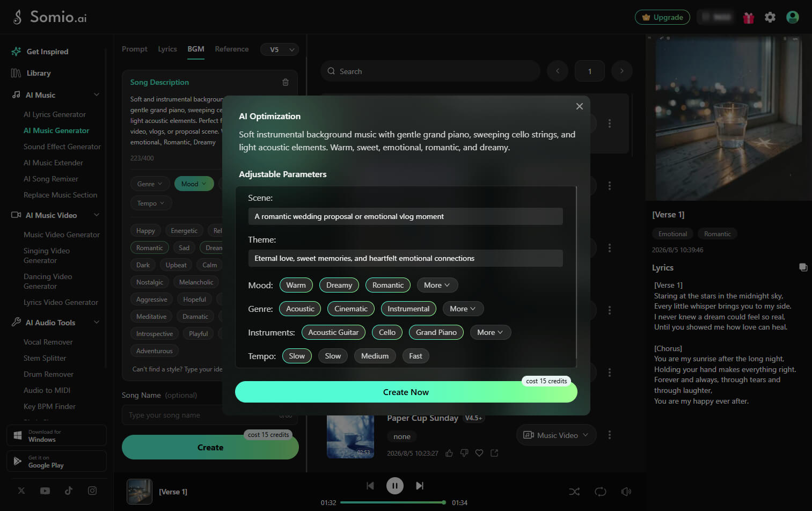Pause the playing track
This screenshot has height=511, width=812.
tap(395, 486)
